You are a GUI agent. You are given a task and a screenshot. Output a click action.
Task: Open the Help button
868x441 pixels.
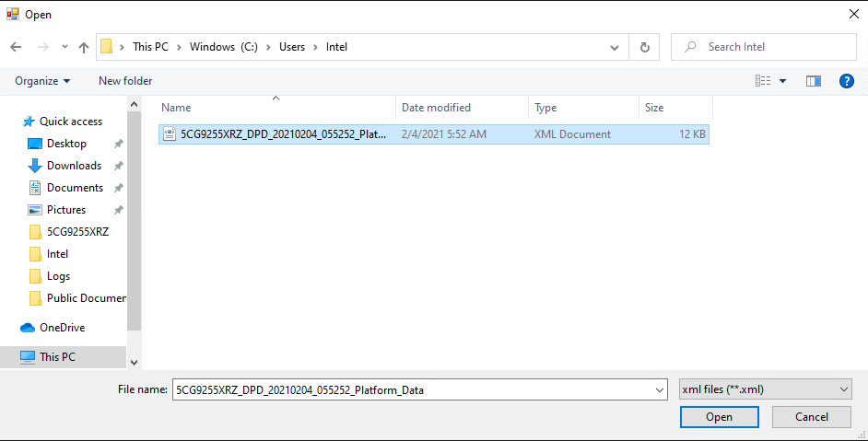point(847,81)
